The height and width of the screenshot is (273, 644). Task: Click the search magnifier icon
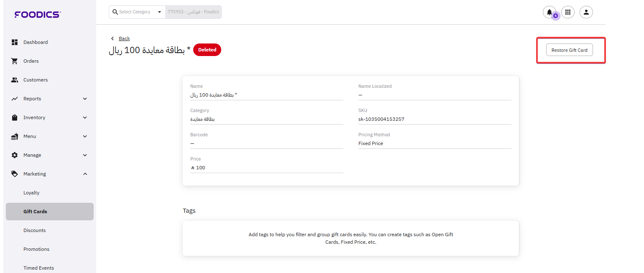[115, 12]
